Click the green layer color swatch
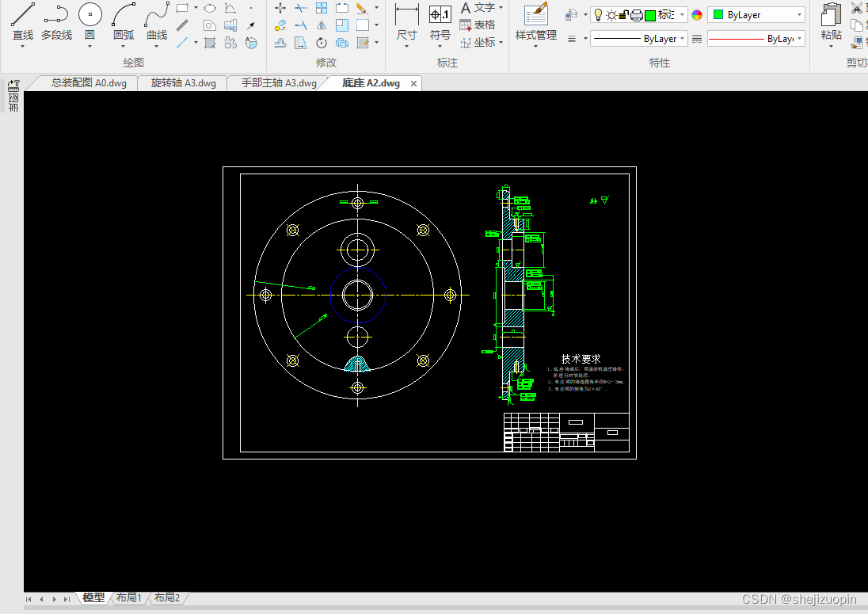The image size is (868, 614). (650, 15)
